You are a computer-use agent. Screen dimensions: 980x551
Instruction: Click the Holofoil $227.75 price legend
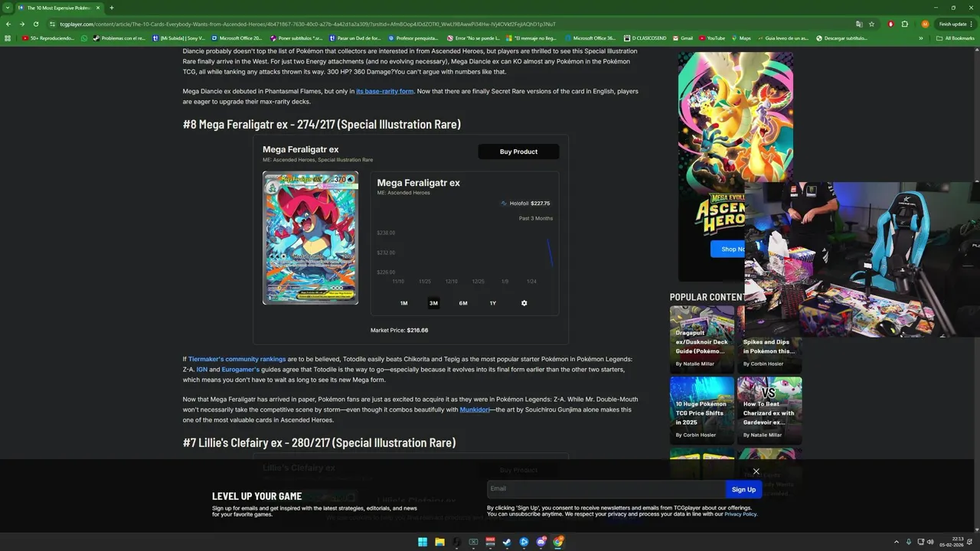525,204
